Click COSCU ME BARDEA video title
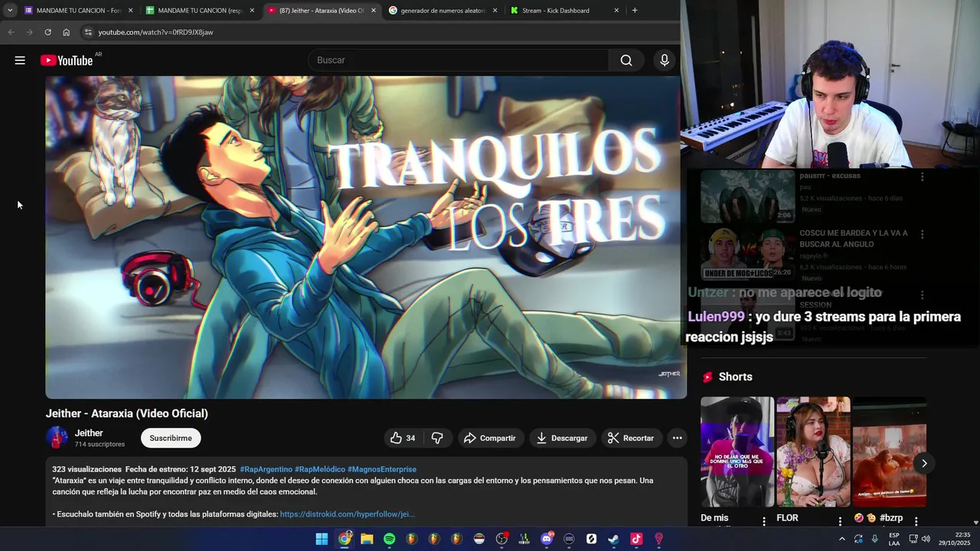The width and height of the screenshot is (980, 551). [854, 238]
